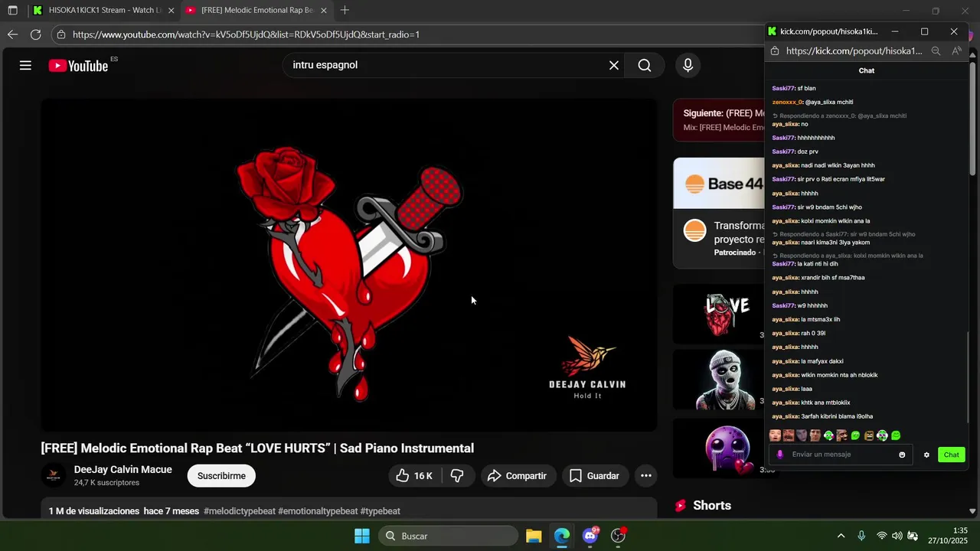Image resolution: width=980 pixels, height=551 pixels.
Task: Select message '3arfah kibrini blama l9olha'
Action: (x=837, y=416)
